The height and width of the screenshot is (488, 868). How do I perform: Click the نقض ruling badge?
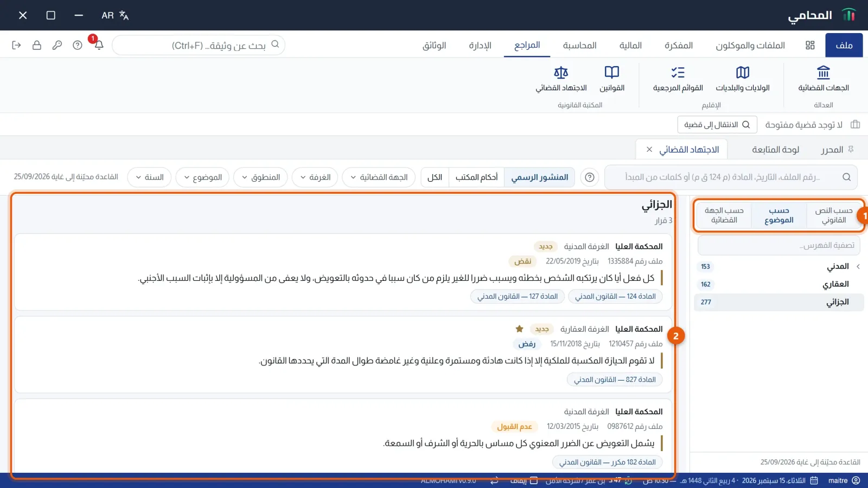(x=523, y=261)
